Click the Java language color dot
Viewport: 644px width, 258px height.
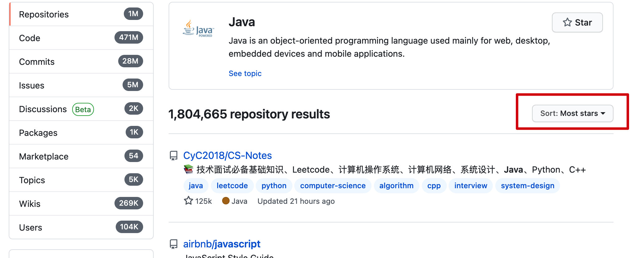226,201
